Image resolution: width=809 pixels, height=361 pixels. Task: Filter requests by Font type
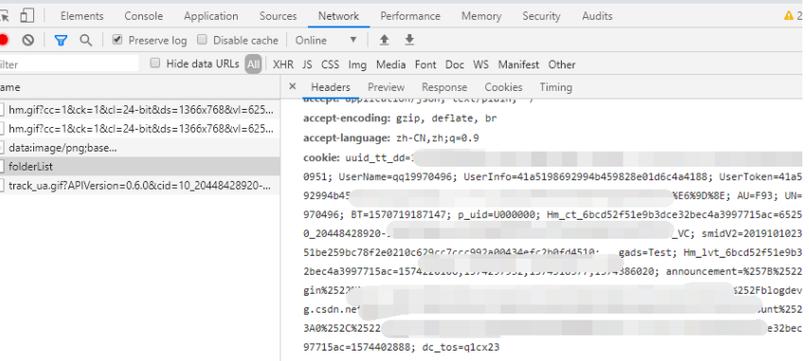tap(425, 64)
